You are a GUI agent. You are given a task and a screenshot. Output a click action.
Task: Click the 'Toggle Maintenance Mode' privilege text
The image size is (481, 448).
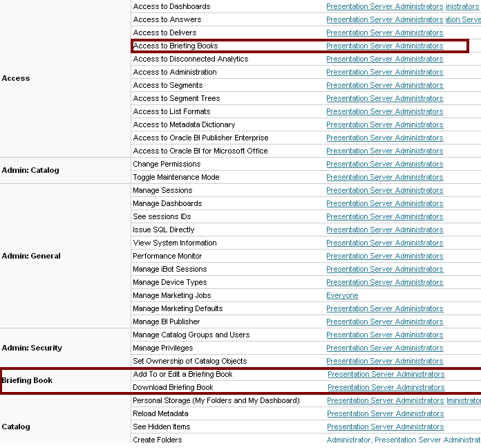tap(176, 178)
